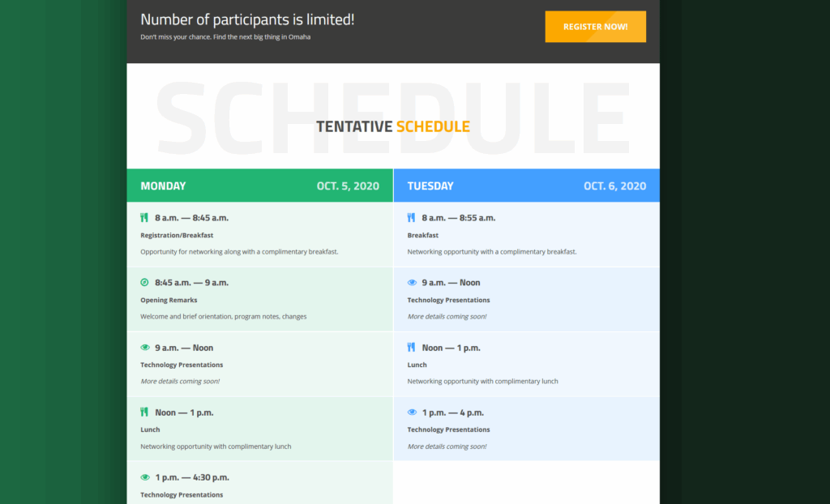Click the eye icon beside Tuesday 9 a.m. — Noon
This screenshot has height=504, width=830.
[412, 283]
